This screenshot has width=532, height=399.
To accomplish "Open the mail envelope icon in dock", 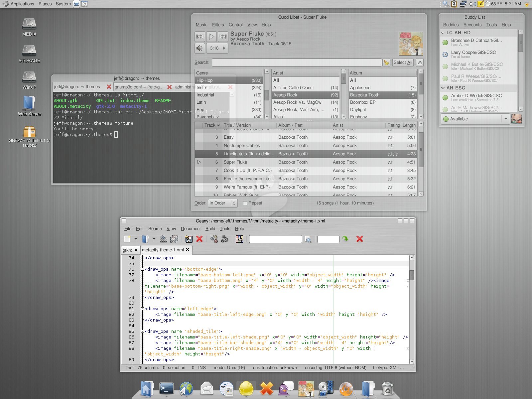I will pyautogui.click(x=206, y=388).
